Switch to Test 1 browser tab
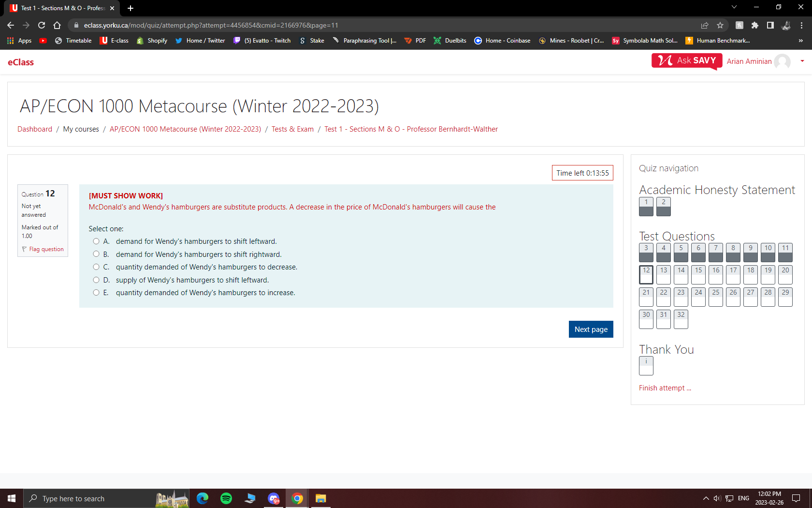 point(63,8)
